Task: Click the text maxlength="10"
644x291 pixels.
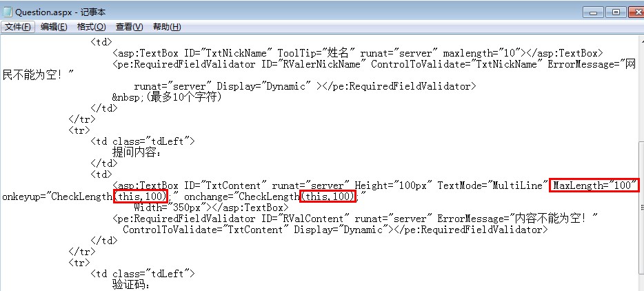Action: pyautogui.click(x=481, y=53)
